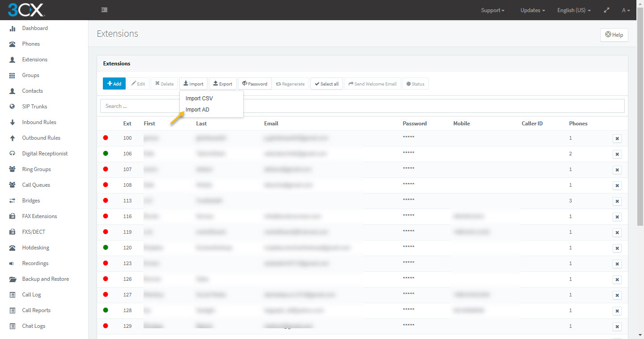The image size is (644, 339).
Task: Click phones count 3 for extension 113
Action: [x=571, y=201]
